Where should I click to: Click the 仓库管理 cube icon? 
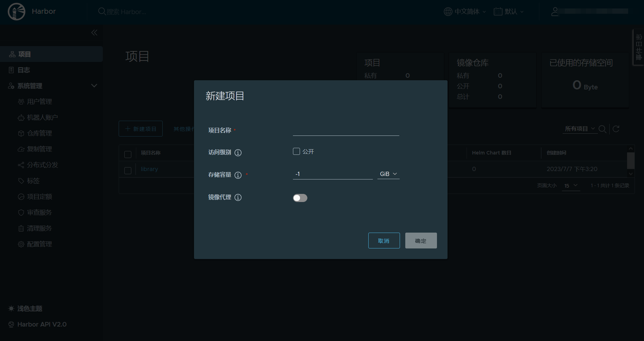21,133
